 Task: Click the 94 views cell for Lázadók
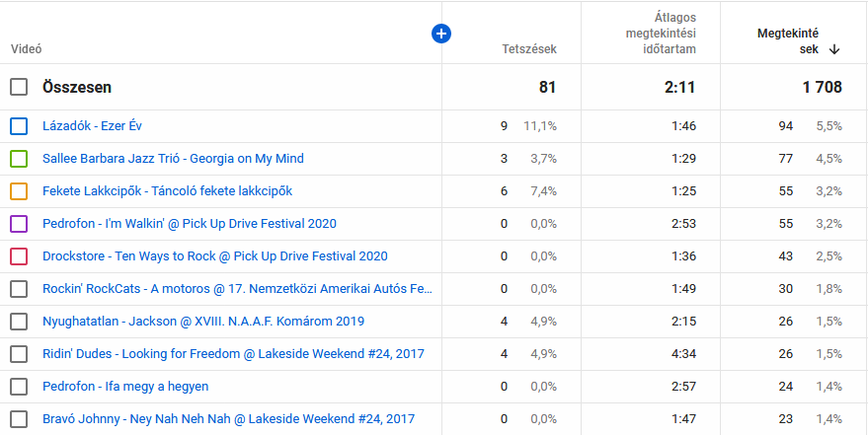785,126
